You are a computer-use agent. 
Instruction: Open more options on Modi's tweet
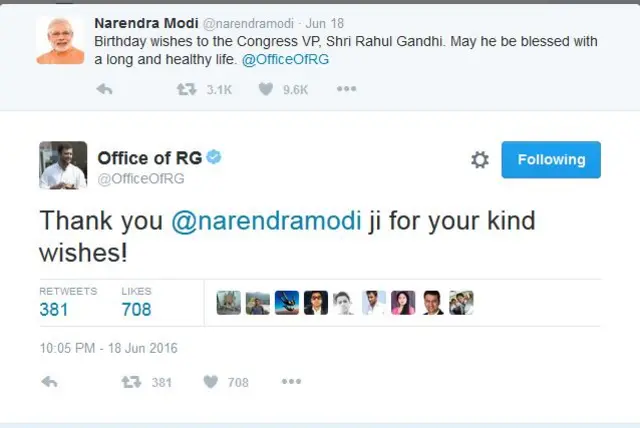click(346, 89)
